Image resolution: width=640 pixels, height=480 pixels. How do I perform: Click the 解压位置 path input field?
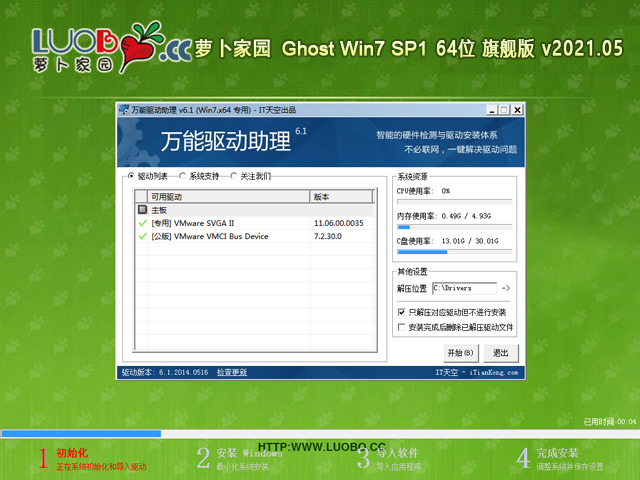(x=464, y=288)
